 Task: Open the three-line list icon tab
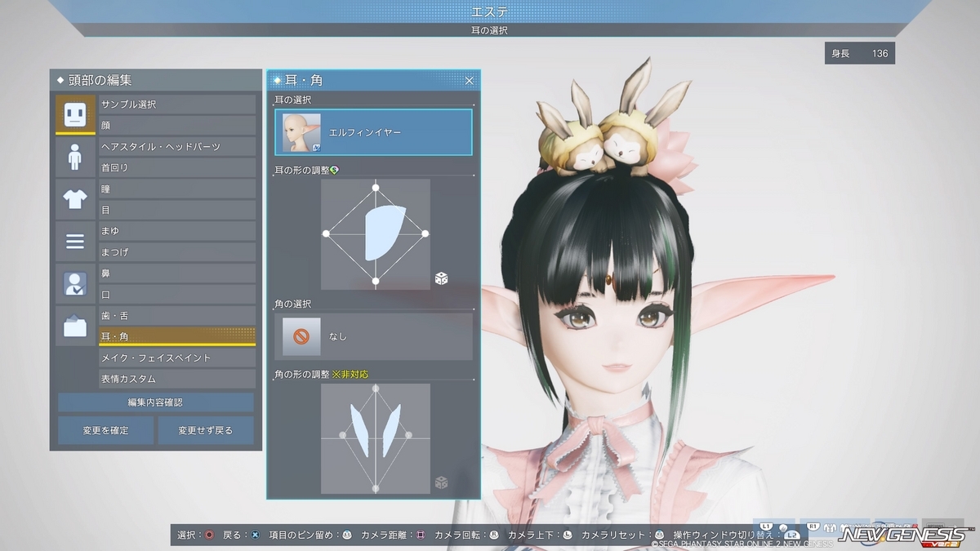(74, 242)
